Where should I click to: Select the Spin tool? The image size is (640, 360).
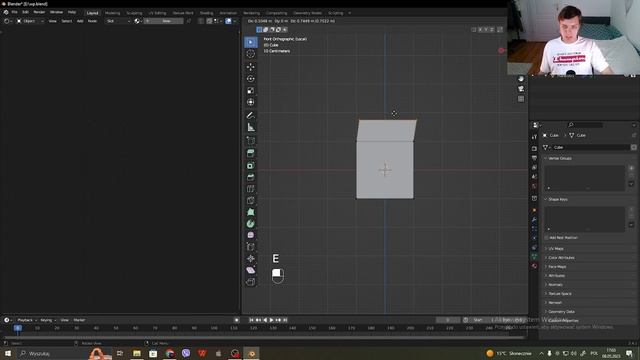click(251, 224)
